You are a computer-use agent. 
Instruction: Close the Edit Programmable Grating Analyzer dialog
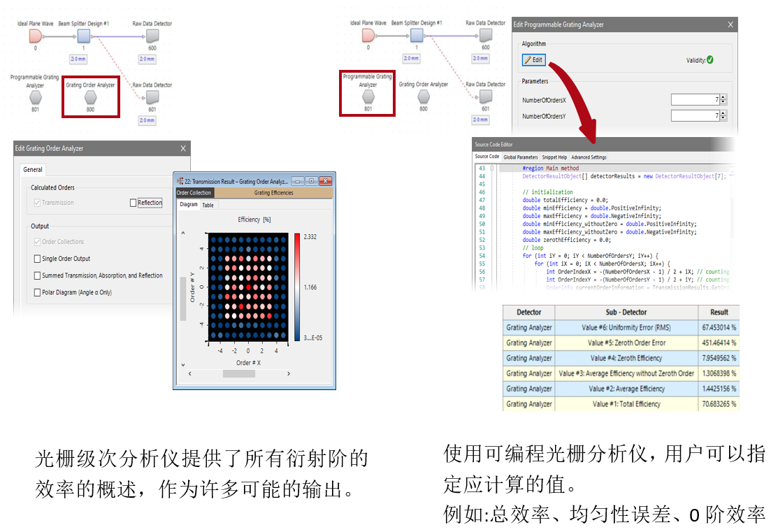click(x=730, y=24)
